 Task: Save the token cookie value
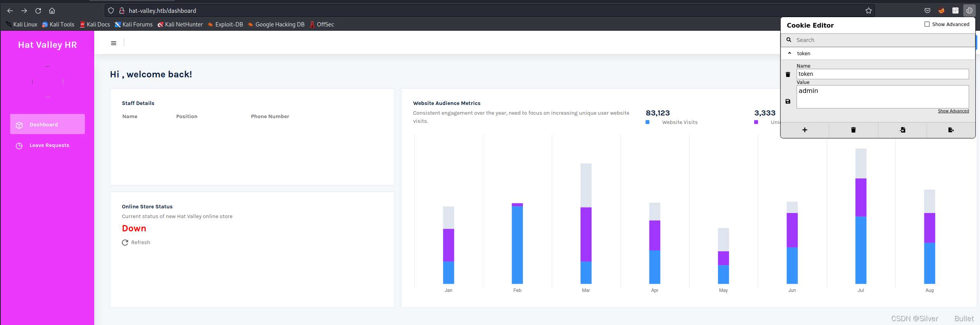coord(788,101)
